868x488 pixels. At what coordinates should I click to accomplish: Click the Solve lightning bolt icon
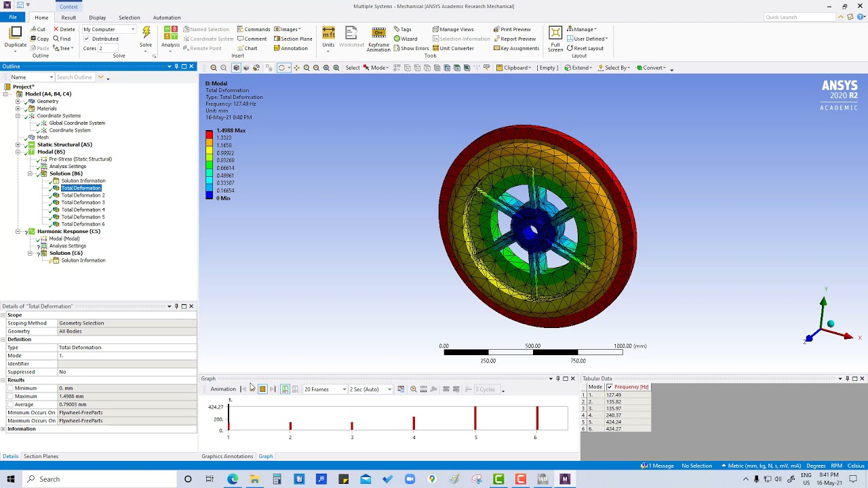[x=146, y=33]
